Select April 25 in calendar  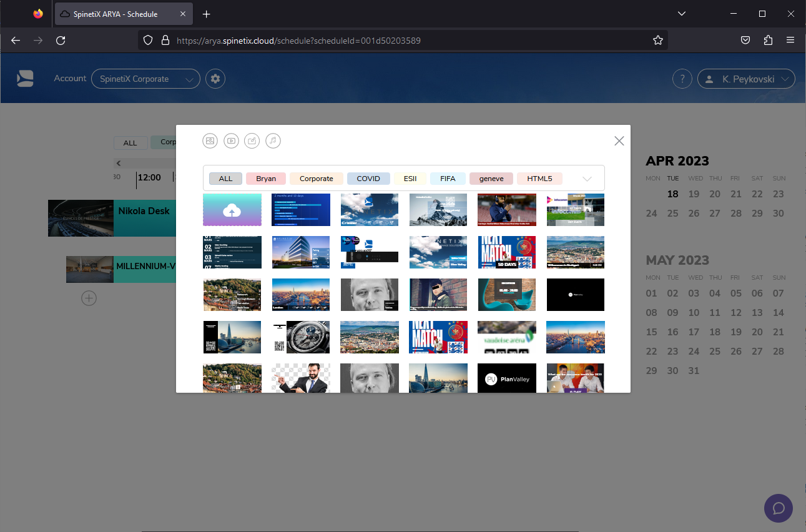[672, 214]
